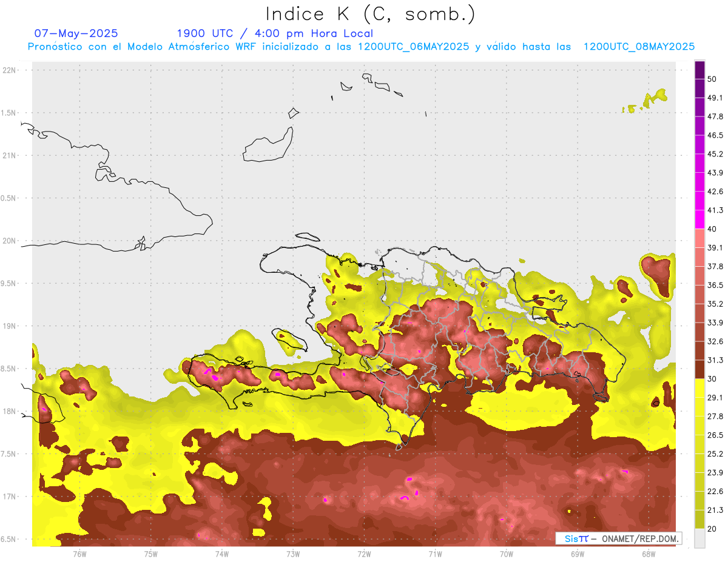Click the '75W' longitude label

[x=151, y=554]
